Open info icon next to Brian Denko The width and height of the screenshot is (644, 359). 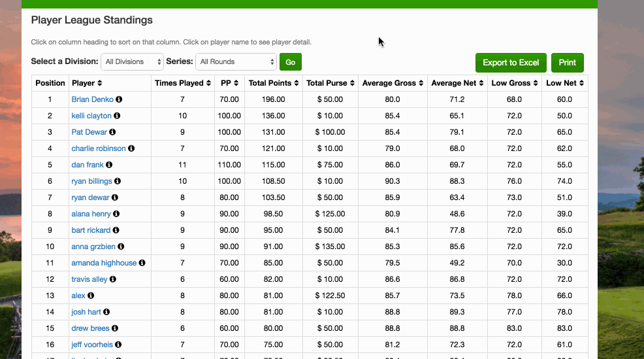point(119,99)
